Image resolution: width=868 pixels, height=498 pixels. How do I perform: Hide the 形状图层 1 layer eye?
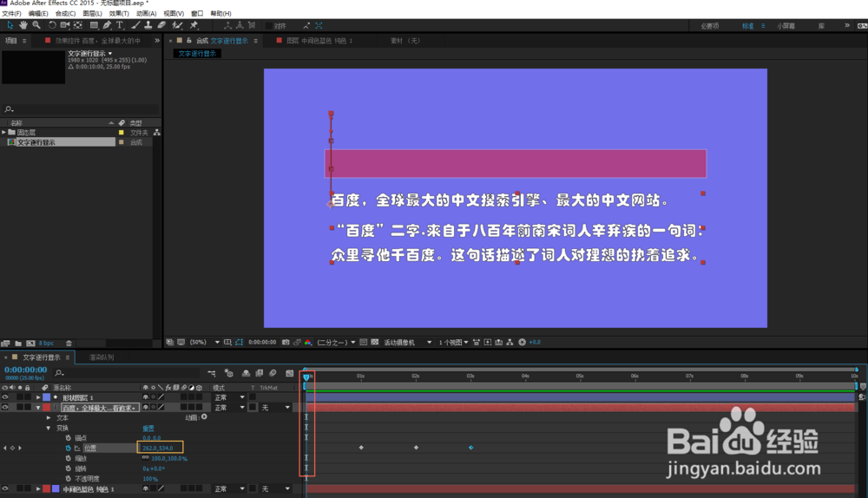coord(5,397)
